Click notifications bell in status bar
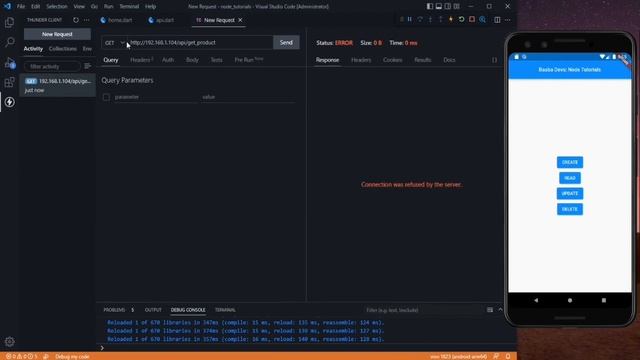Viewport: 640px width, 360px height. (x=508, y=356)
